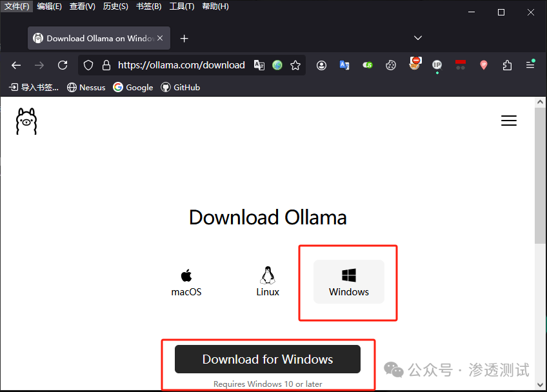Open the 编辑(E) menu

coord(49,6)
